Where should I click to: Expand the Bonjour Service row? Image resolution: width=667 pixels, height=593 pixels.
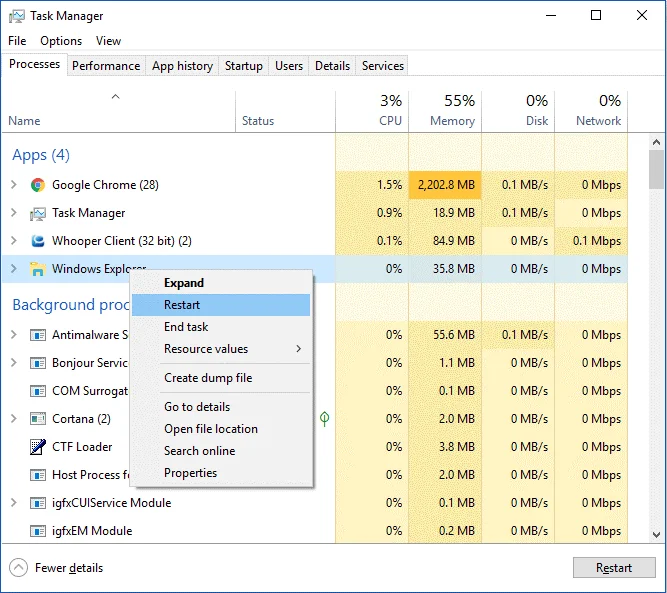pyautogui.click(x=14, y=363)
